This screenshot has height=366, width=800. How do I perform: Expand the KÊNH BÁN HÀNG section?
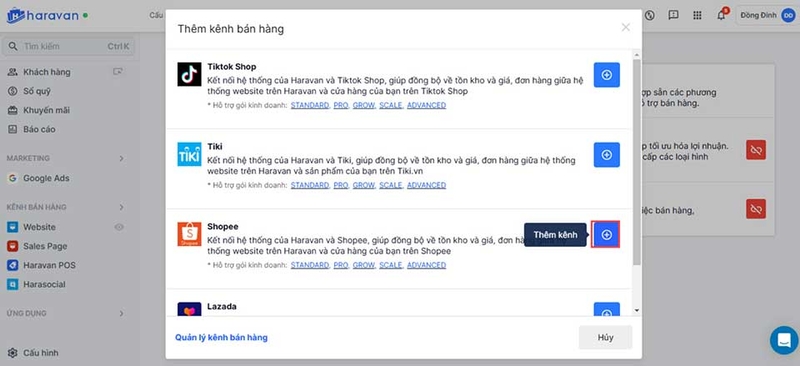[x=121, y=207]
